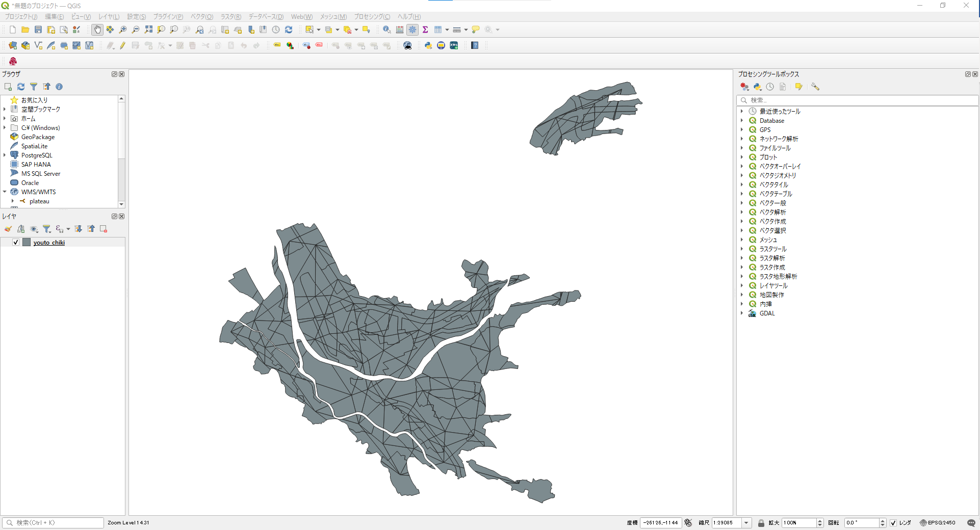This screenshot has width=980, height=530.
Task: Click the Refresh map canvas icon
Action: 289,30
